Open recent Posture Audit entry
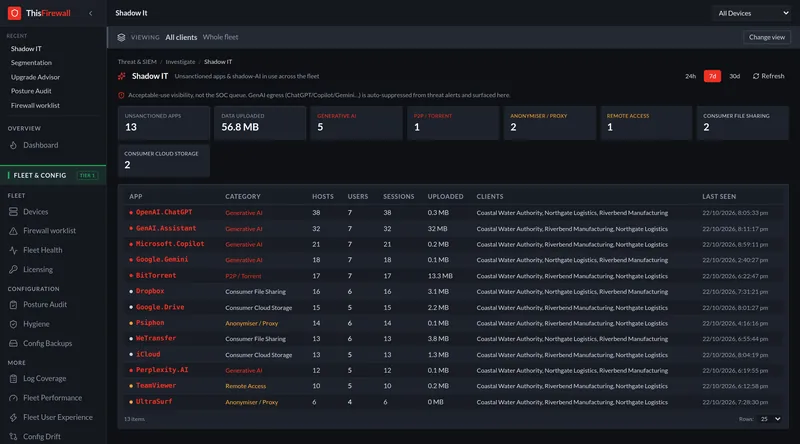The image size is (800, 444). point(31,91)
